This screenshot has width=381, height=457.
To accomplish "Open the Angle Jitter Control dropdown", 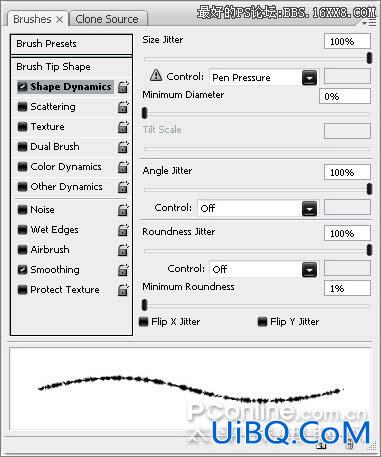I will pyautogui.click(x=309, y=209).
